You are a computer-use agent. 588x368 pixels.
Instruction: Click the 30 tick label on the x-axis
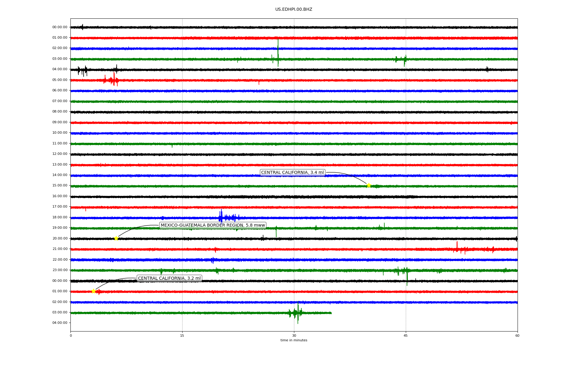(294, 335)
